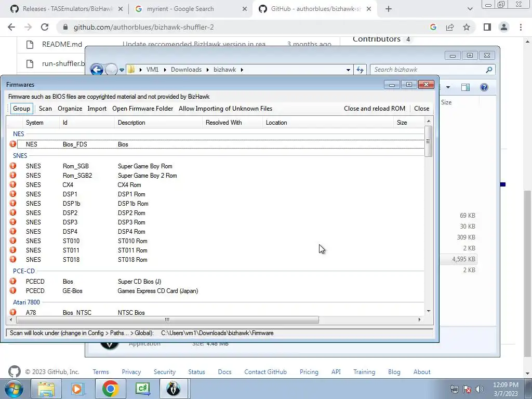Click the warning icon on the DSP4 row
Viewport: 532px width, 399px height.
point(13,231)
